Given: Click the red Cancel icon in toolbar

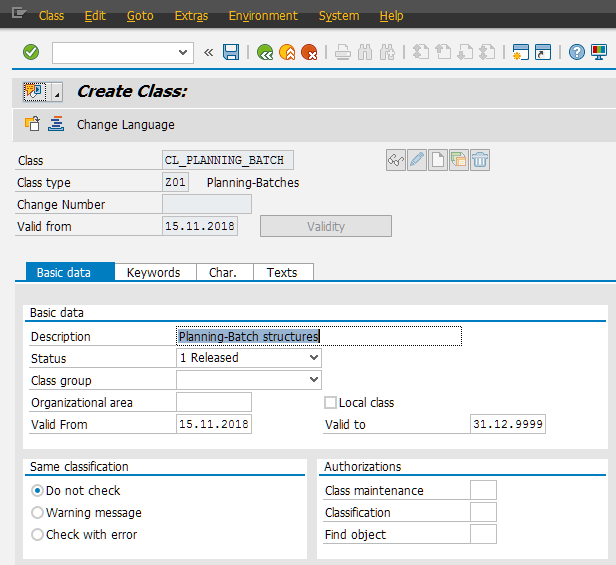Looking at the screenshot, I should coord(309,52).
